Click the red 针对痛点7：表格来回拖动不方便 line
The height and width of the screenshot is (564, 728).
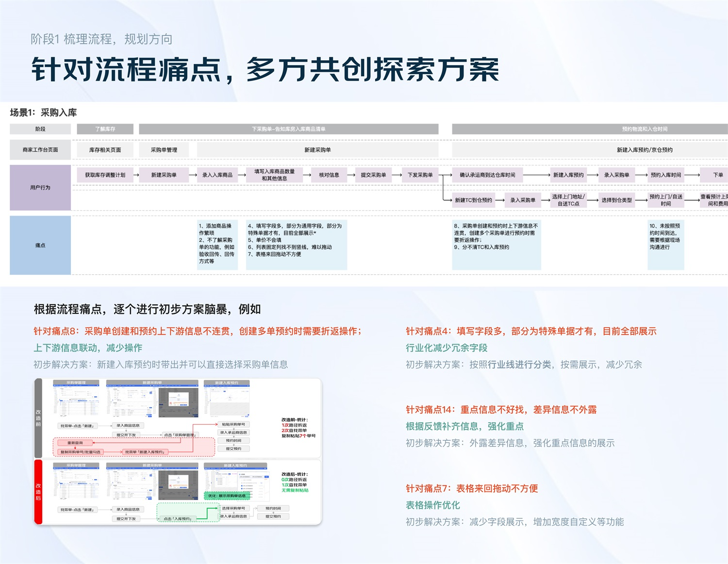pos(472,488)
